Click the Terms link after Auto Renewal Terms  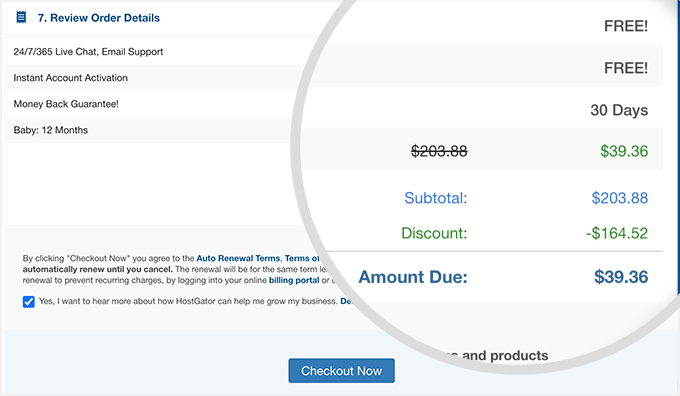click(302, 258)
